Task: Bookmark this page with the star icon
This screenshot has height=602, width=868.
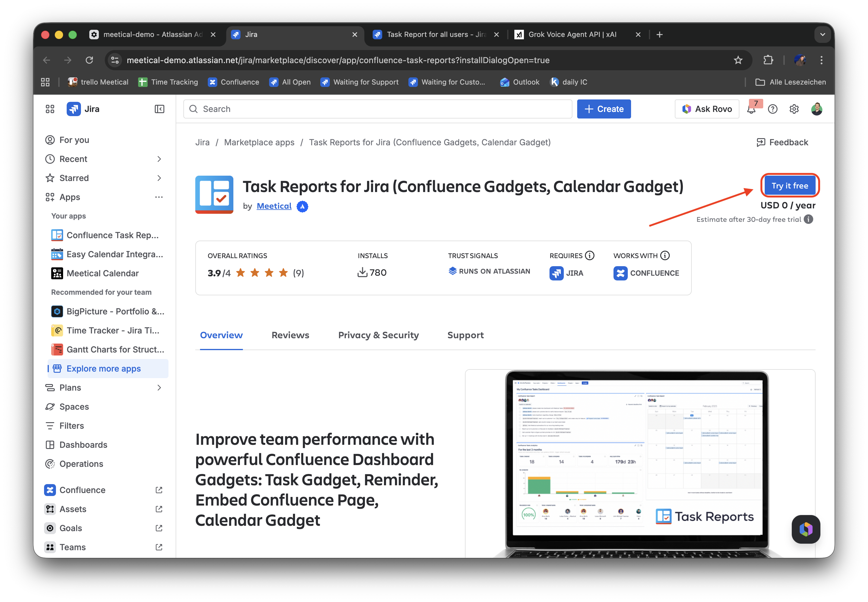Action: point(738,60)
